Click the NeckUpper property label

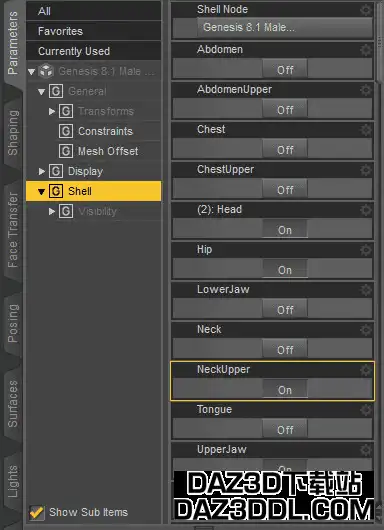tap(223, 369)
